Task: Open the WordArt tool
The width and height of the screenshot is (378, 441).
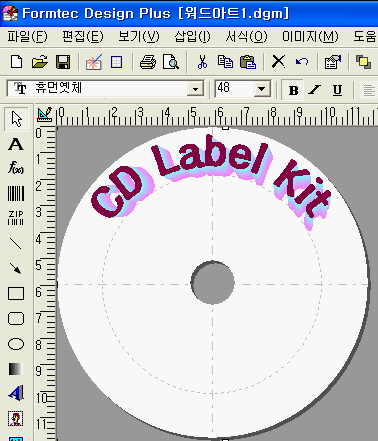Action: (x=16, y=393)
